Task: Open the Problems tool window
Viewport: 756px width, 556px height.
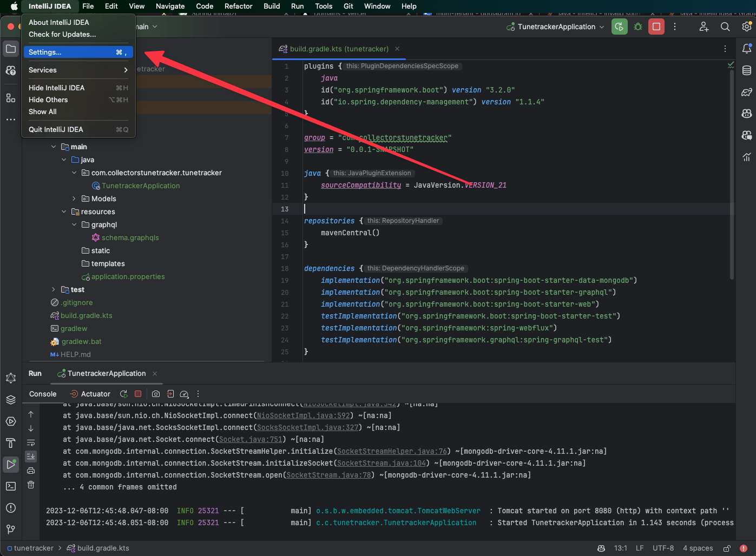Action: (11, 508)
